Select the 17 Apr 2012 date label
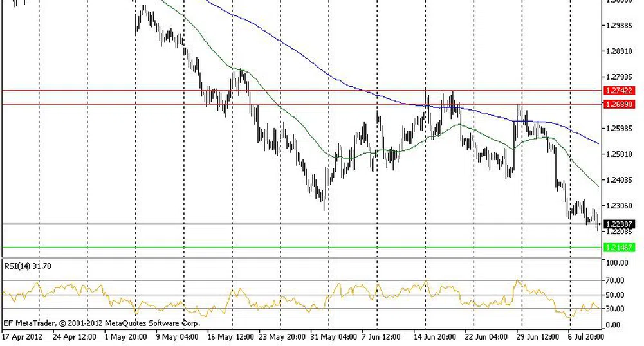The width and height of the screenshot is (644, 346). tap(22, 336)
